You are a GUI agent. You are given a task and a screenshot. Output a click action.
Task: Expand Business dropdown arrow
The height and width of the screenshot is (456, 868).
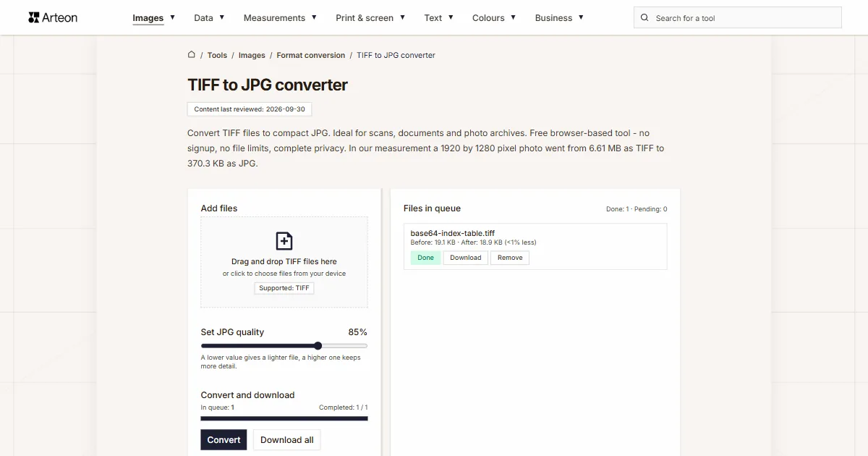581,17
